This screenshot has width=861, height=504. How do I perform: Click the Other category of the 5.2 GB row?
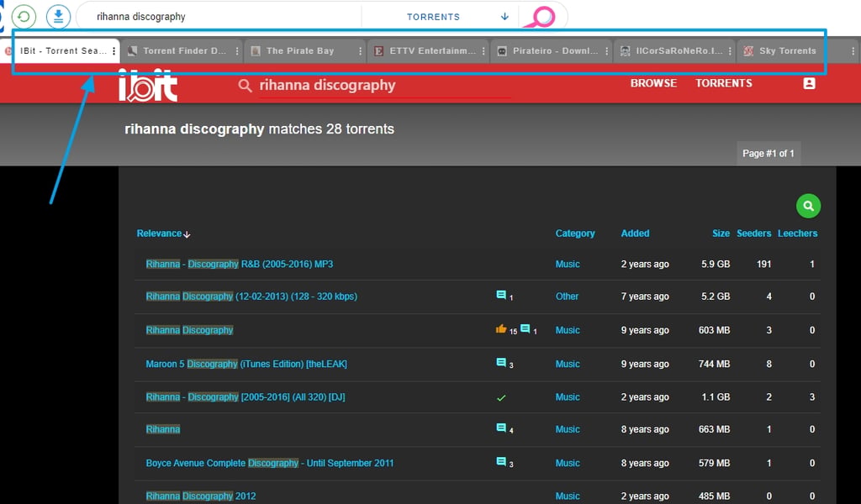point(567,297)
